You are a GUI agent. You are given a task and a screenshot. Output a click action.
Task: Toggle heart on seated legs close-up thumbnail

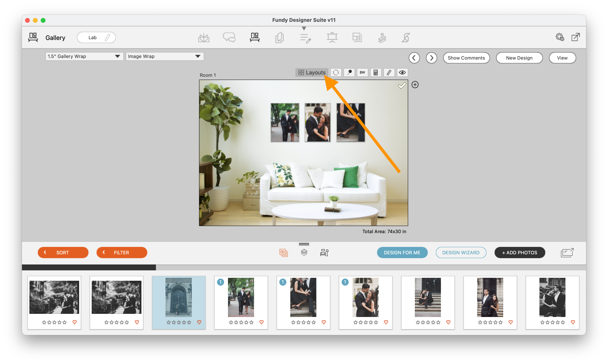pyautogui.click(x=324, y=322)
